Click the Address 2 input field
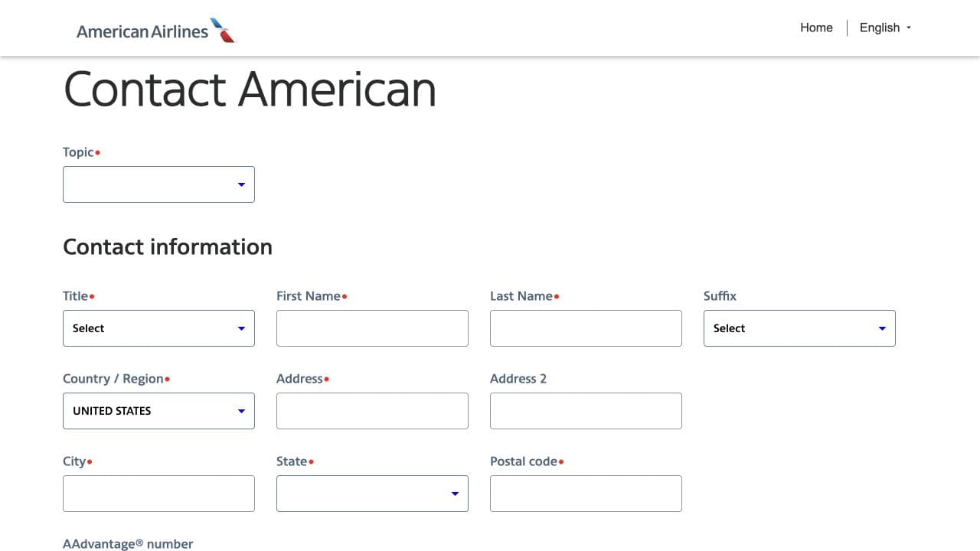Viewport: 980px width, 551px height. (586, 411)
